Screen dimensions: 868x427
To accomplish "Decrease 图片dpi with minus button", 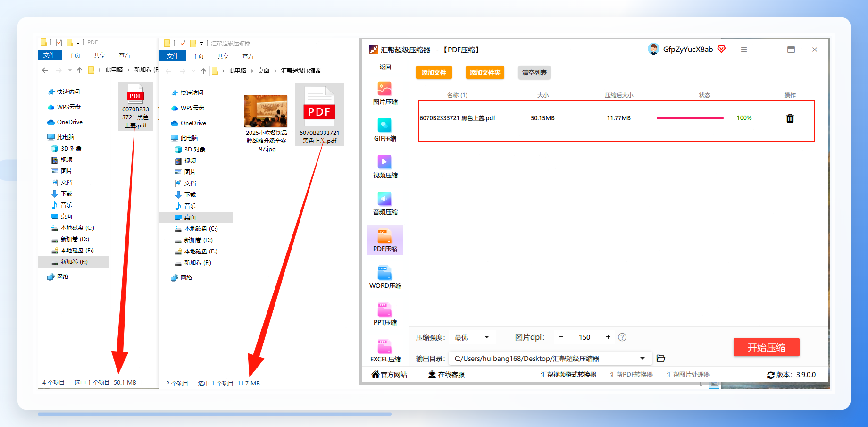I will tap(561, 337).
